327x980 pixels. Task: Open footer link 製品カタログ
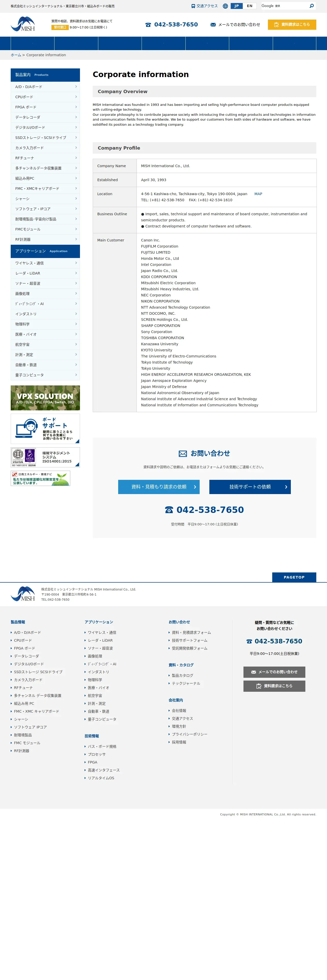[182, 676]
